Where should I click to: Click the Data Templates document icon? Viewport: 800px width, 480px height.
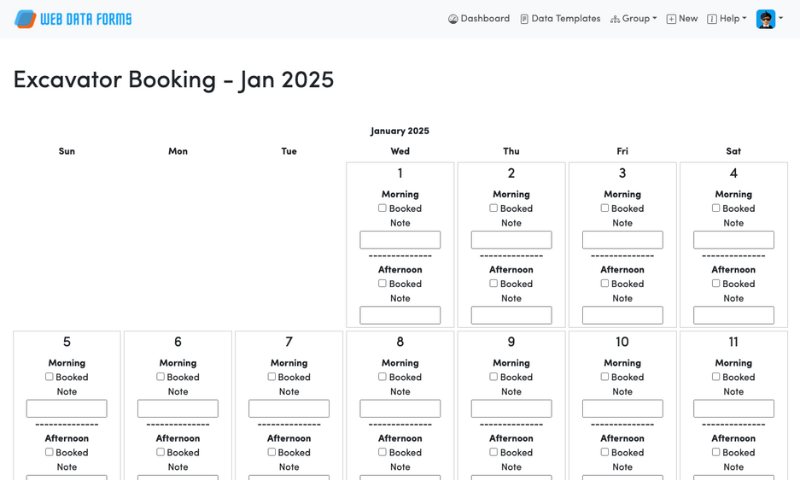pyautogui.click(x=524, y=19)
